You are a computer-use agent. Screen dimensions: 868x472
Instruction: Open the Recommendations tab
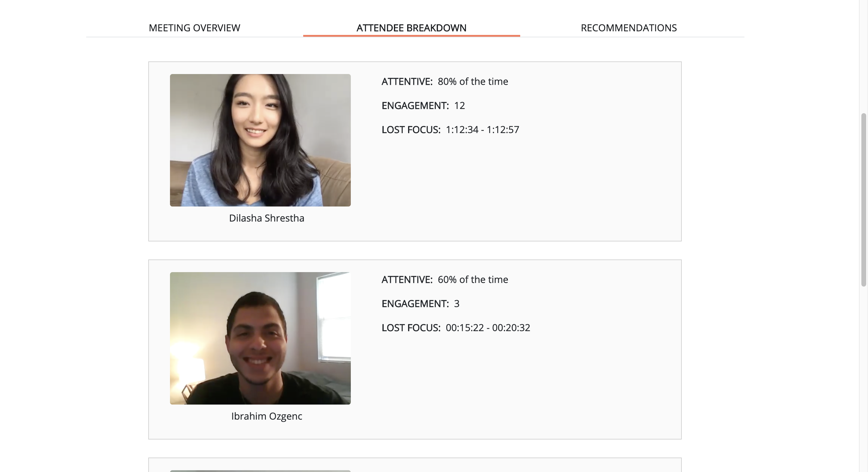(628, 28)
